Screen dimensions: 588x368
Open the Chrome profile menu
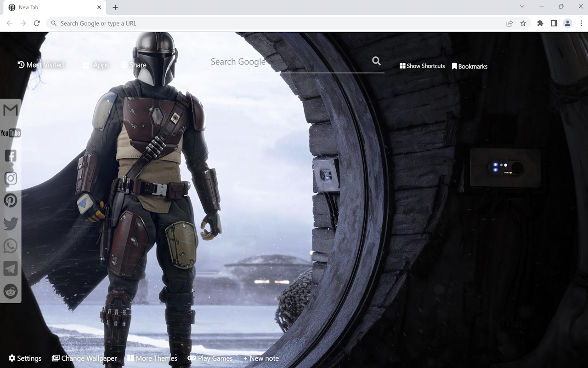[x=567, y=23]
